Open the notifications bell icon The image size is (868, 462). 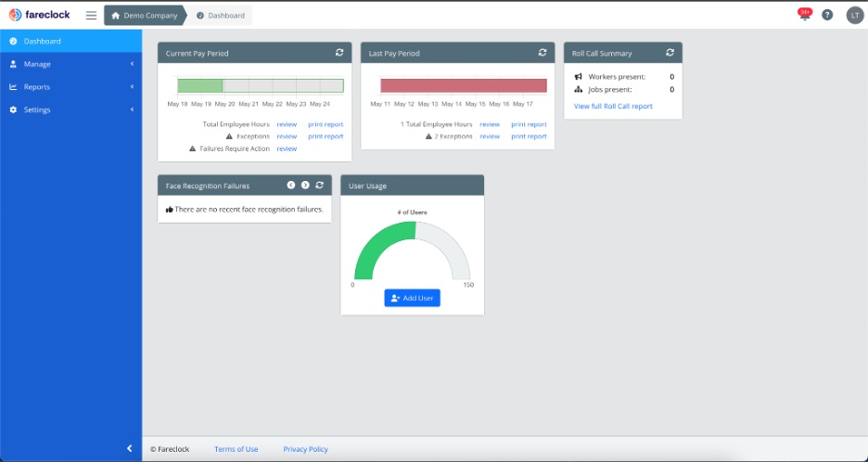coord(803,15)
